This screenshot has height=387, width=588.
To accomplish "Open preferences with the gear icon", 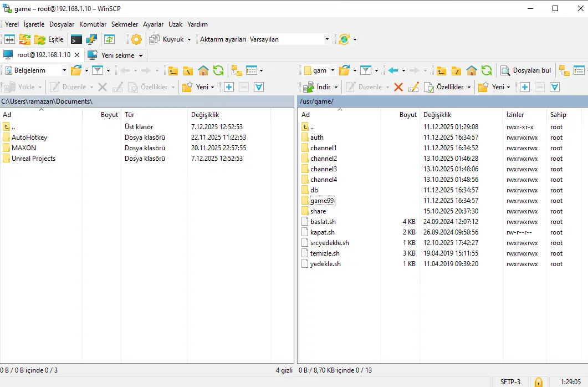I will tap(136, 39).
